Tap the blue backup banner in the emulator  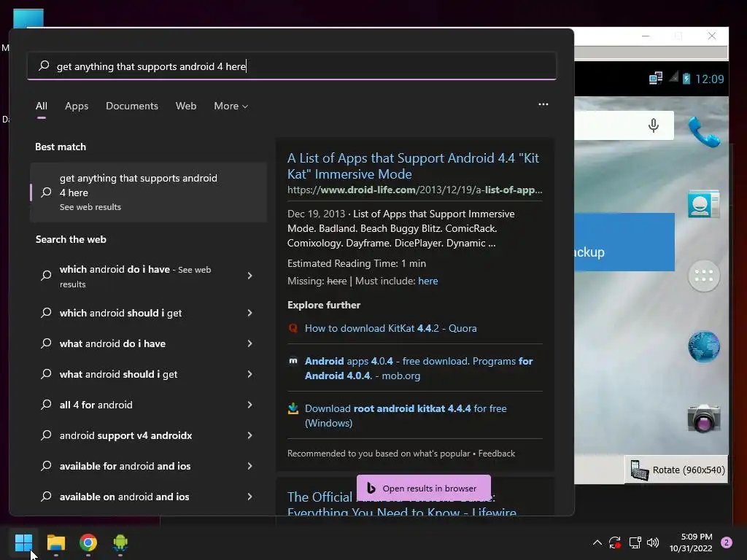click(x=624, y=242)
